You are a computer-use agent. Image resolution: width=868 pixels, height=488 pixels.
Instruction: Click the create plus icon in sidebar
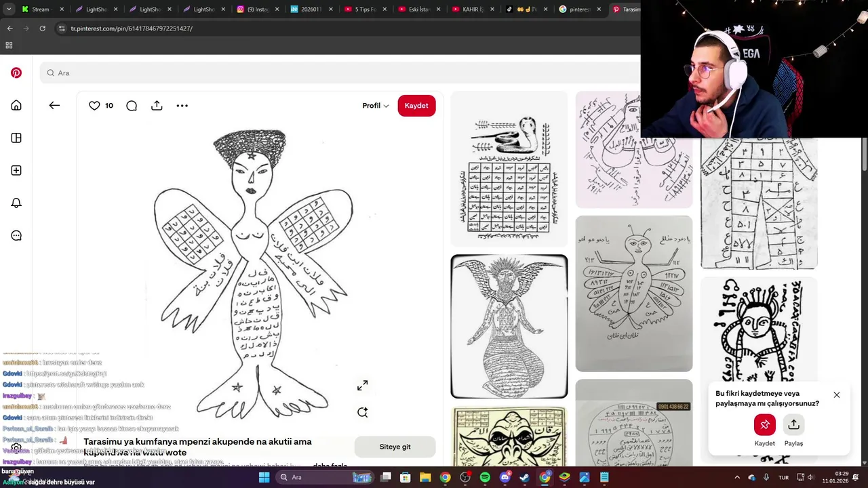click(x=16, y=171)
